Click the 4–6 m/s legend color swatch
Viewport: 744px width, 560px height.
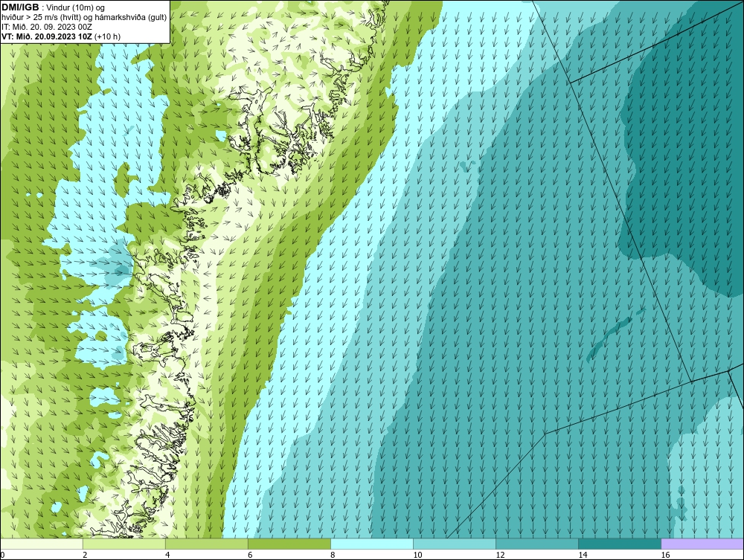(207, 544)
